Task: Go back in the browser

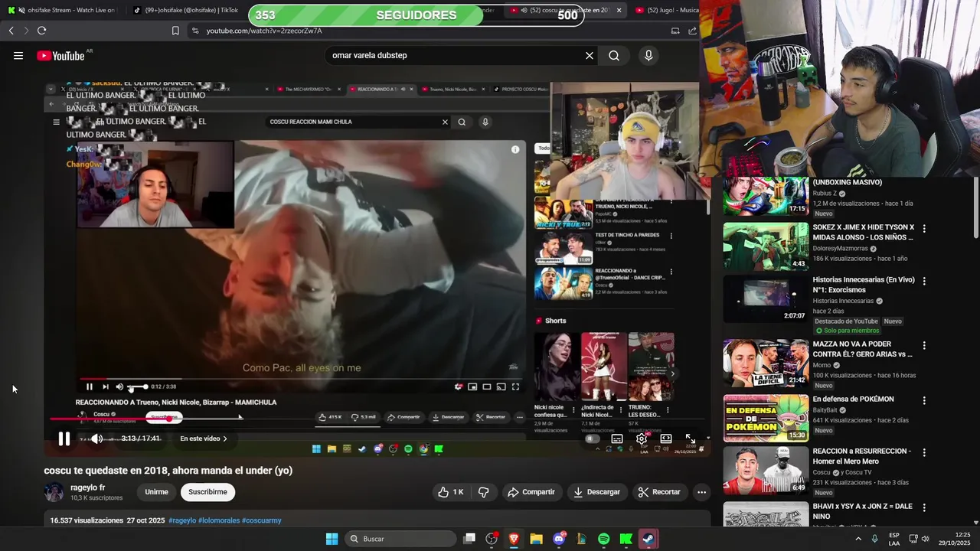Action: point(11,31)
